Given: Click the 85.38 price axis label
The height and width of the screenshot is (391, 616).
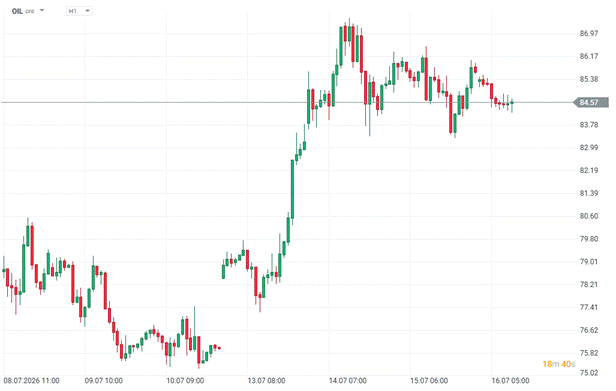Looking at the screenshot, I should (589, 79).
